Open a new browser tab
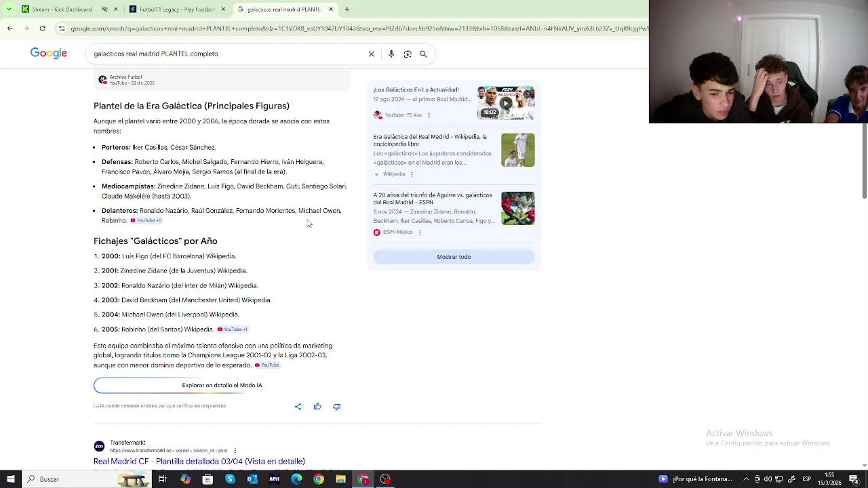Image resolution: width=868 pixels, height=488 pixels. point(347,9)
